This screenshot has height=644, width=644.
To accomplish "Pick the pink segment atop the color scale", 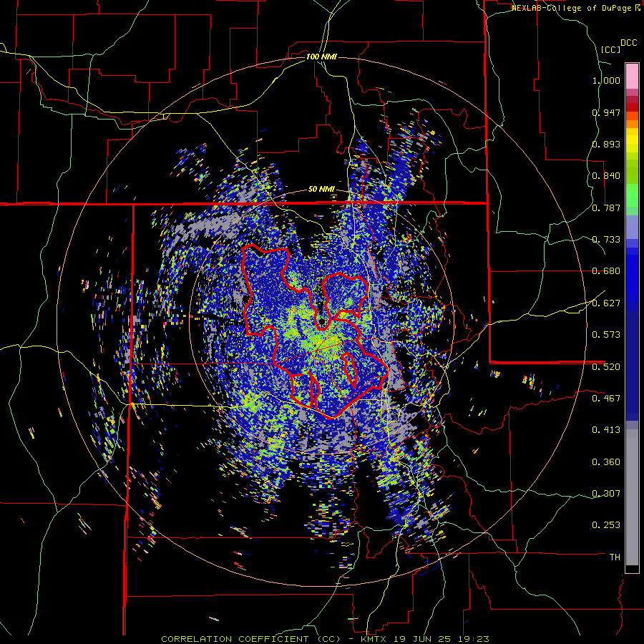I will click(x=632, y=76).
